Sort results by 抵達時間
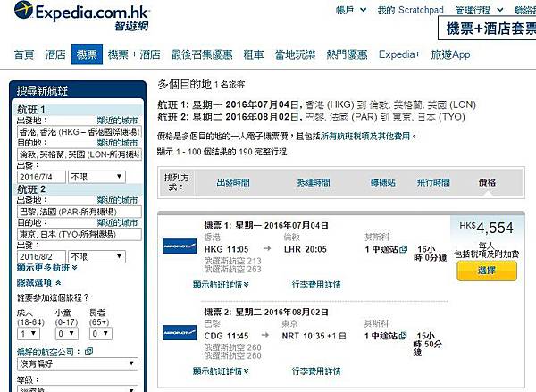The image size is (536, 392). [x=314, y=182]
